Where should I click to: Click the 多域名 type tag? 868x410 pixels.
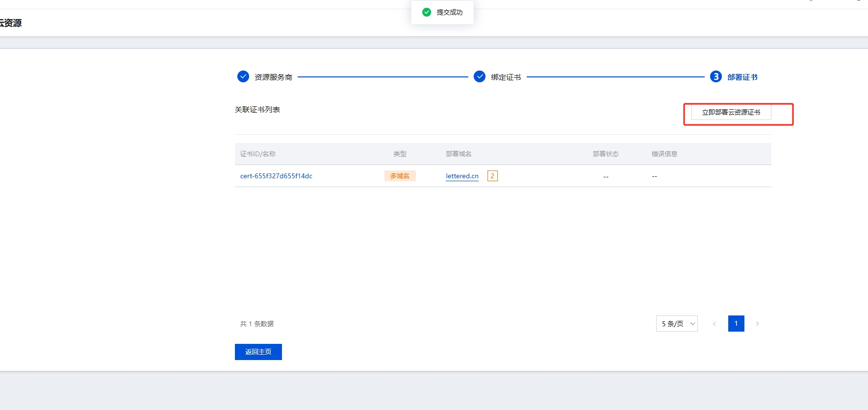[400, 176]
